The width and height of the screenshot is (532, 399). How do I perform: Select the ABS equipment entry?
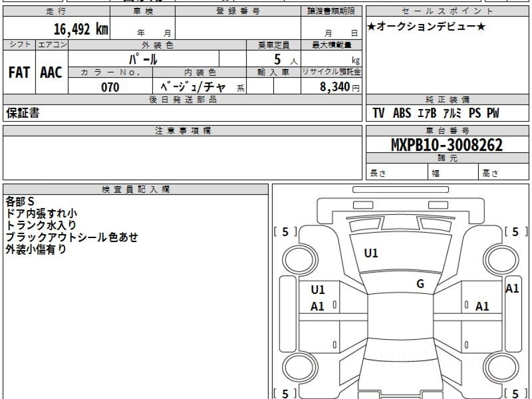[402, 113]
